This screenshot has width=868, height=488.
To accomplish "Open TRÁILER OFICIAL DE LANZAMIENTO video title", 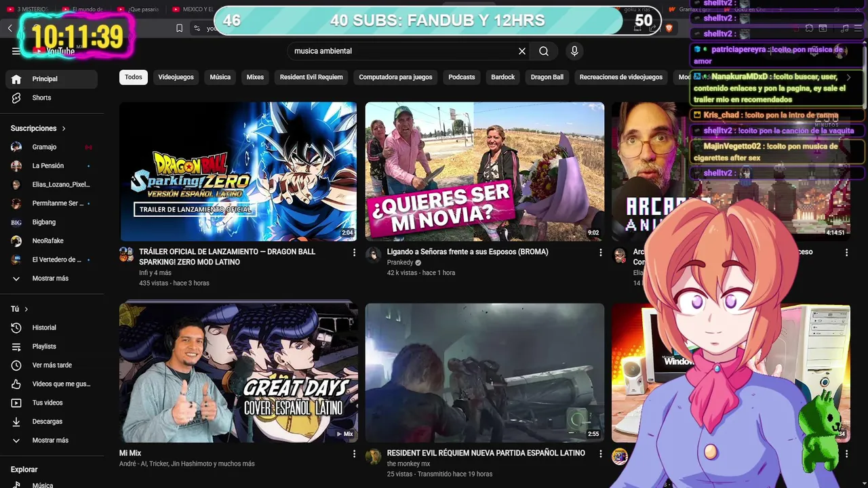I will pyautogui.click(x=227, y=257).
